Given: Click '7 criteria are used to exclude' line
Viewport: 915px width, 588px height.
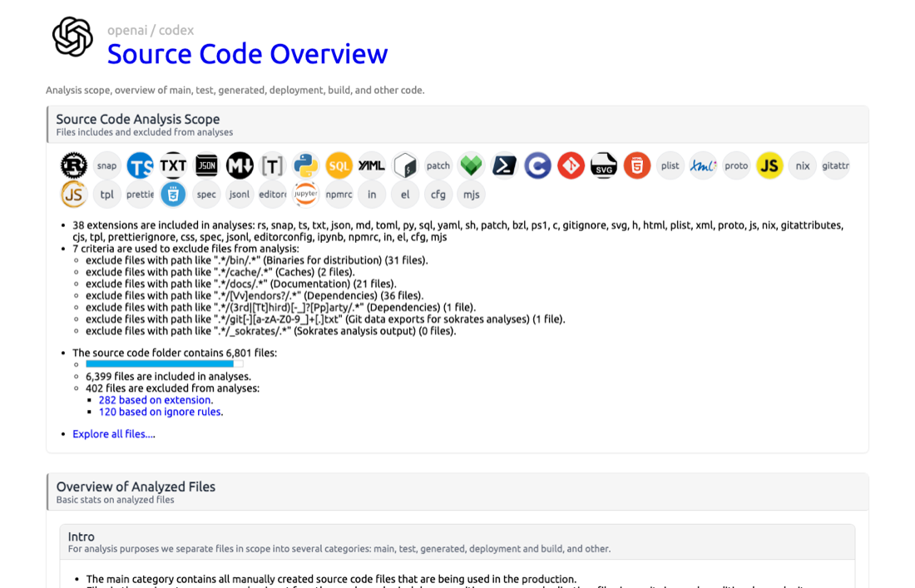Looking at the screenshot, I should pos(185,249).
